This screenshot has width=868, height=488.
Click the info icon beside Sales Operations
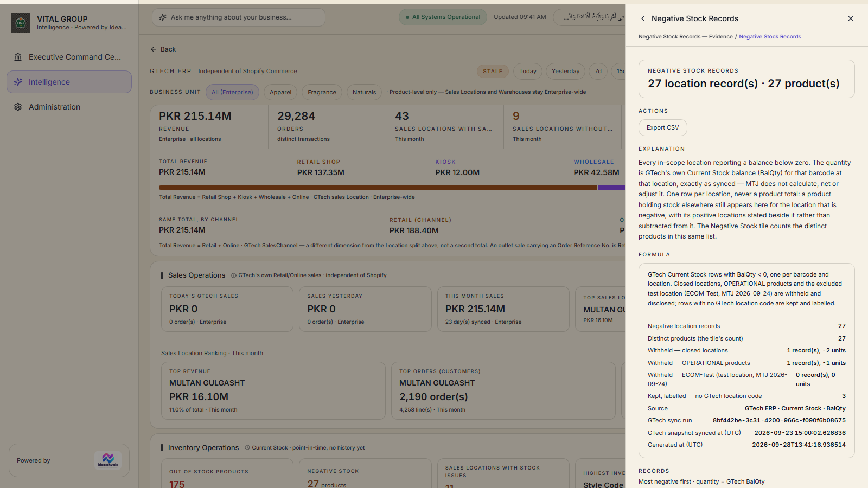(234, 275)
